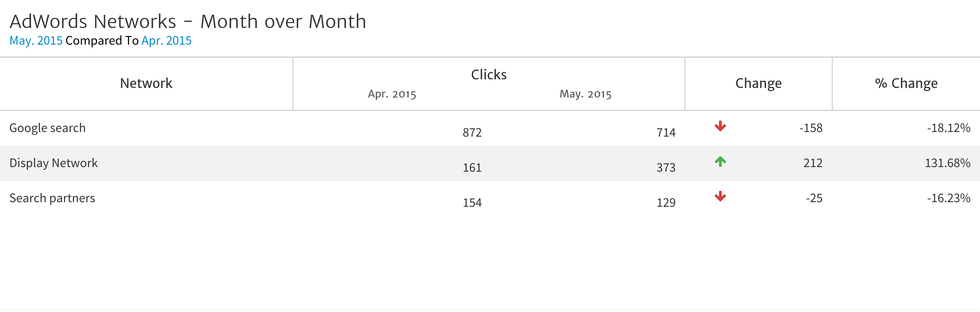
Task: Open the blue Apr. 2015 link in subtitle
Action: coord(166,41)
